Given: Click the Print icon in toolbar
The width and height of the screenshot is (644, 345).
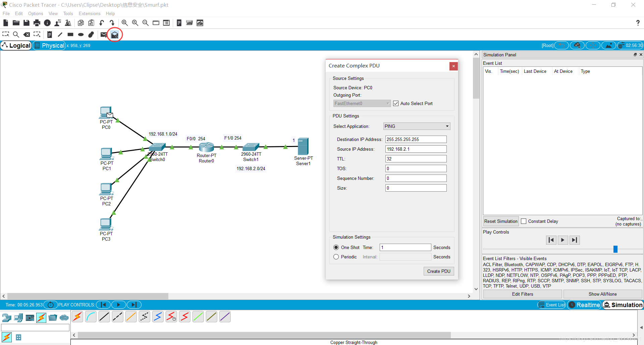Looking at the screenshot, I should click(37, 23).
